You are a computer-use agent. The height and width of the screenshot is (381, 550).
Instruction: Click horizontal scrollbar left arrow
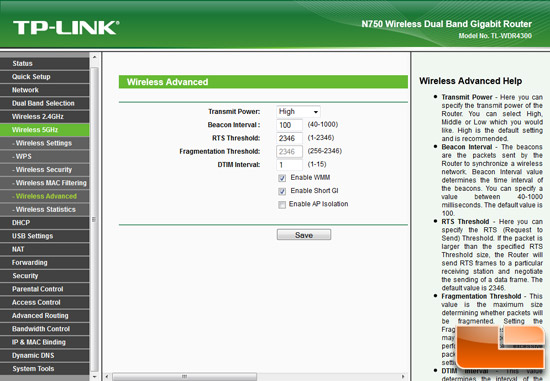click(x=107, y=377)
